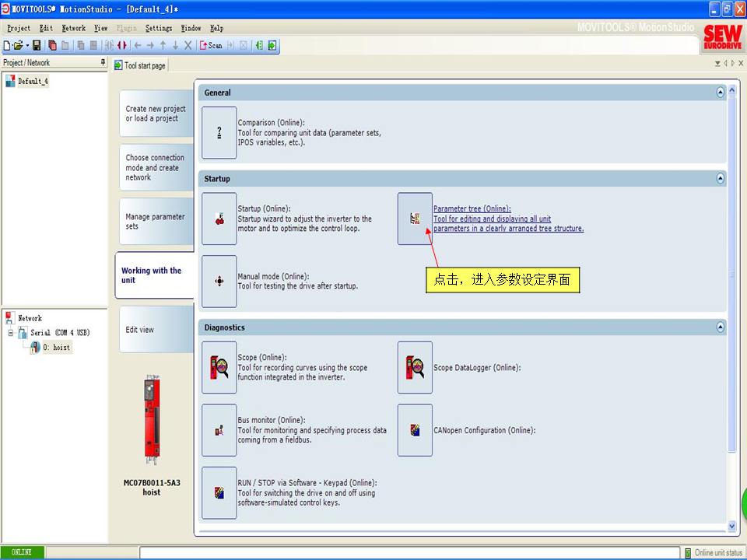747x560 pixels.
Task: Collapse the General section
Action: 721,93
